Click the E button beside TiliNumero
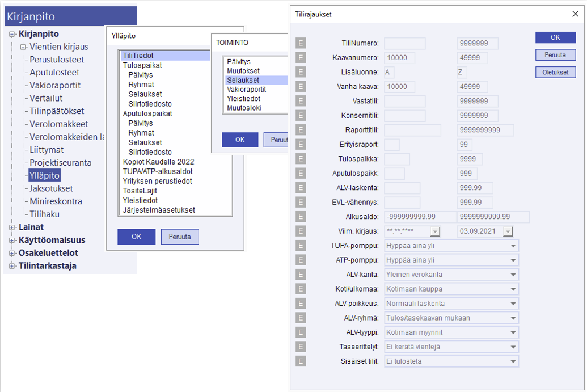587x392 pixels. tap(301, 44)
